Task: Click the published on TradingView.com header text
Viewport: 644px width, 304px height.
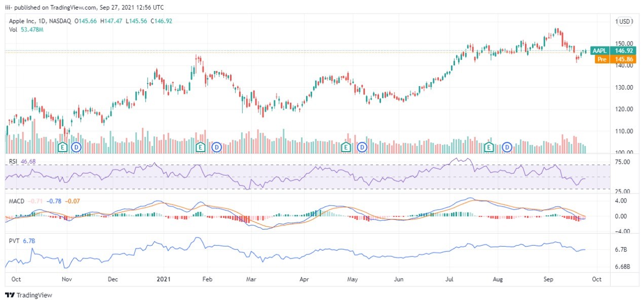Action: (85, 8)
